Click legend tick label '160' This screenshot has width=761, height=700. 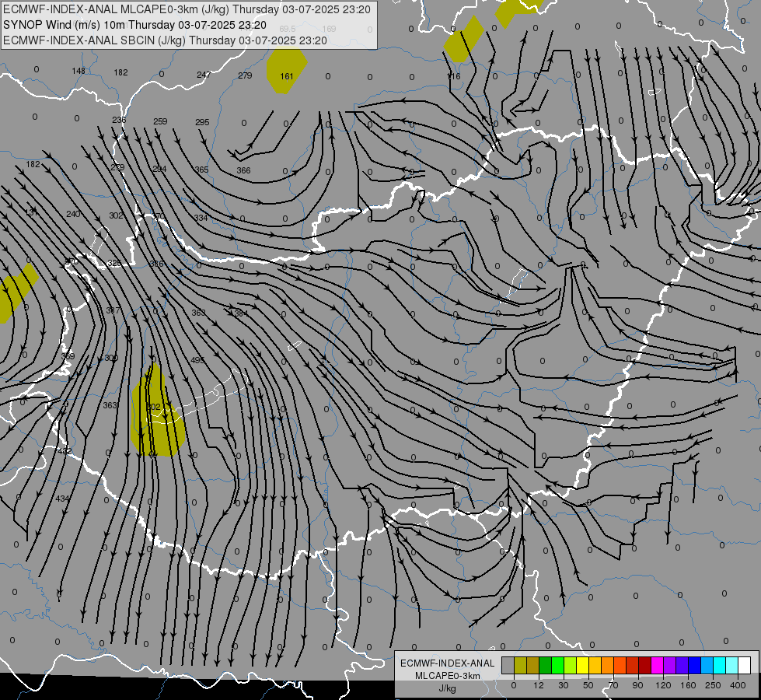click(x=688, y=685)
